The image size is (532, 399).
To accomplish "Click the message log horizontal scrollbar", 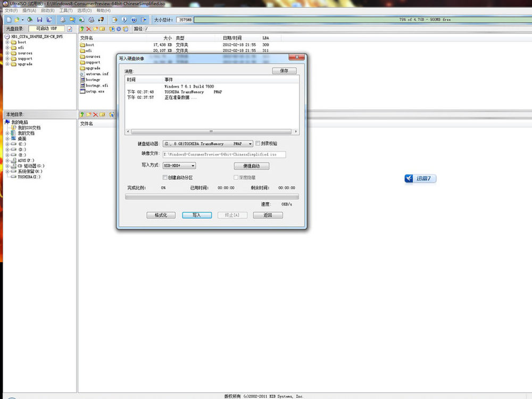I will 211,131.
